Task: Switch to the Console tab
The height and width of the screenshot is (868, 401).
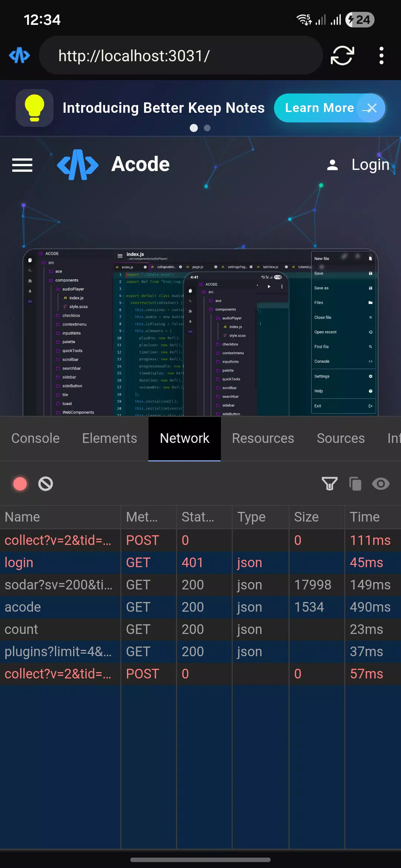Action: (x=35, y=438)
